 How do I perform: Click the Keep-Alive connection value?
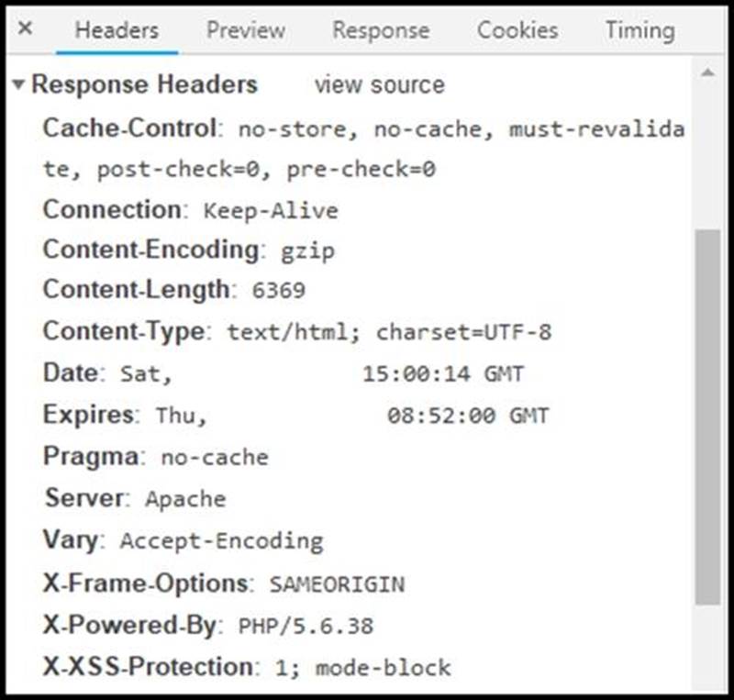(271, 210)
